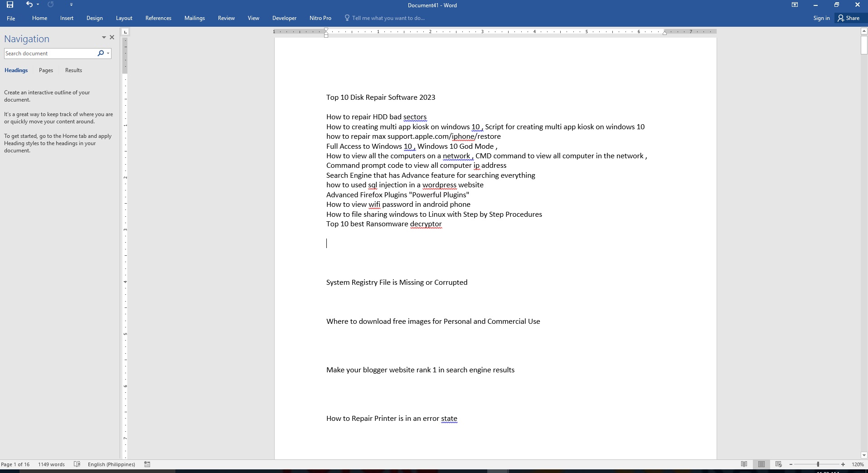
Task: Click the line Top 10 best Ransomware decryptor
Action: 384,224
